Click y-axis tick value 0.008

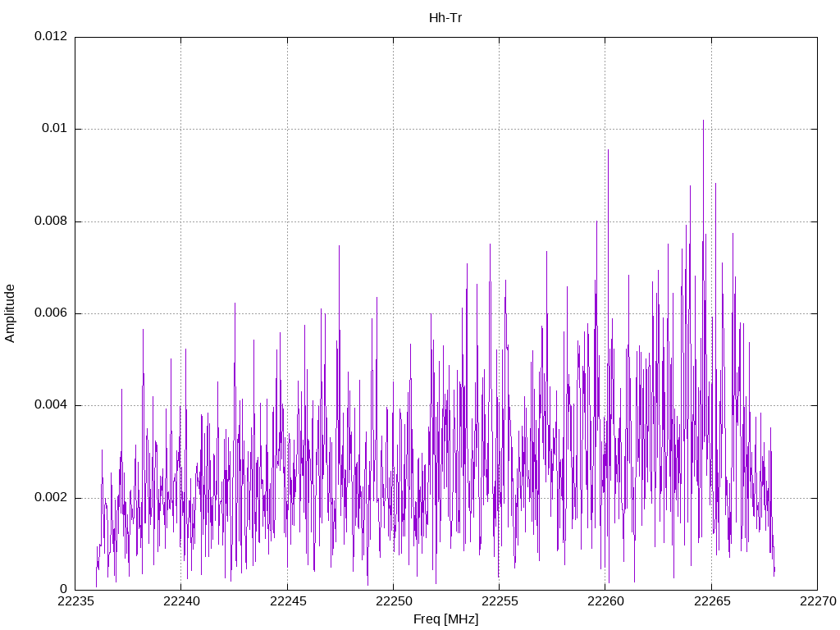click(x=51, y=221)
